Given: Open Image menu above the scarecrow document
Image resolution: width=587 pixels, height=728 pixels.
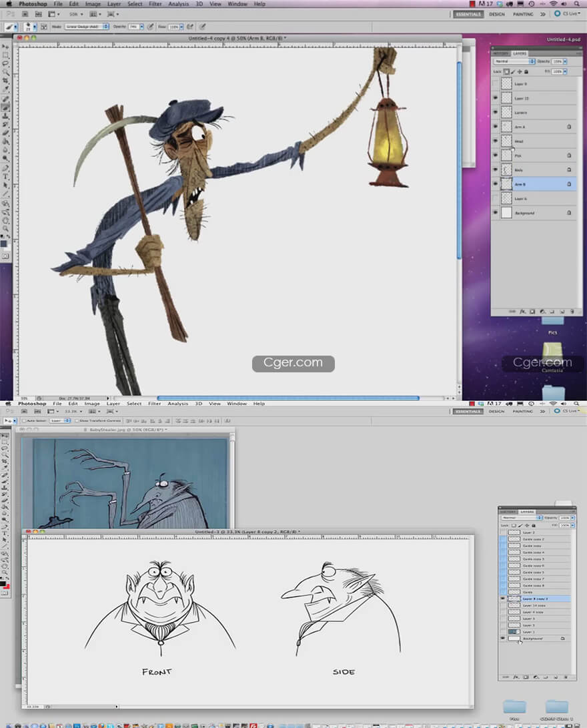Looking at the screenshot, I should tap(93, 4).
